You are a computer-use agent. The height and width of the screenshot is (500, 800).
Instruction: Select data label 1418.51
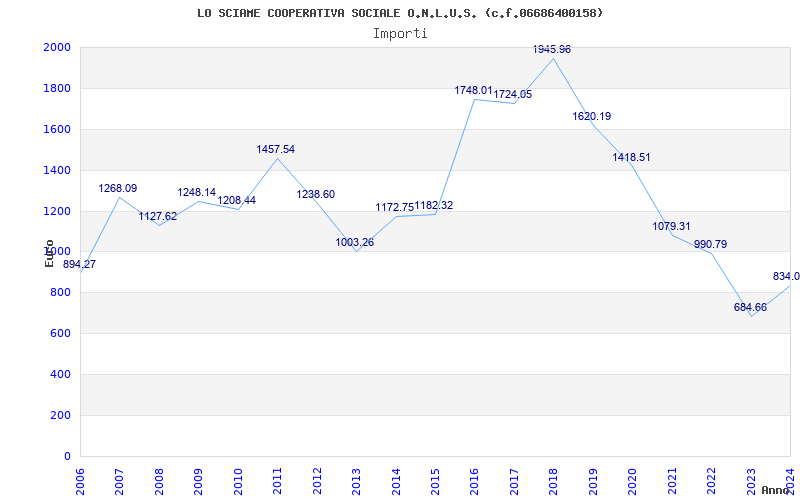pyautogui.click(x=632, y=157)
